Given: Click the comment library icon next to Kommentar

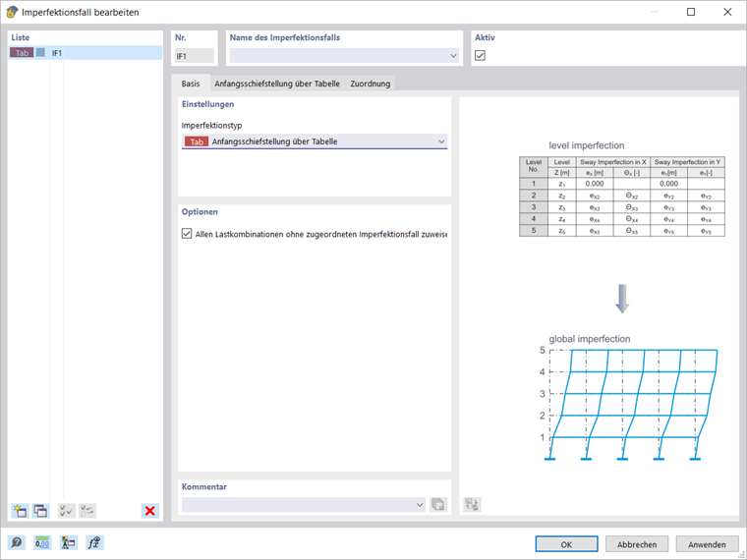Looking at the screenshot, I should click(437, 504).
